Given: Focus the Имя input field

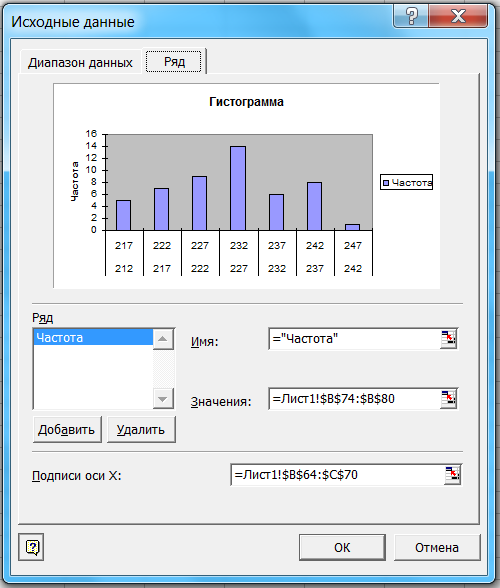Looking at the screenshot, I should point(354,339).
